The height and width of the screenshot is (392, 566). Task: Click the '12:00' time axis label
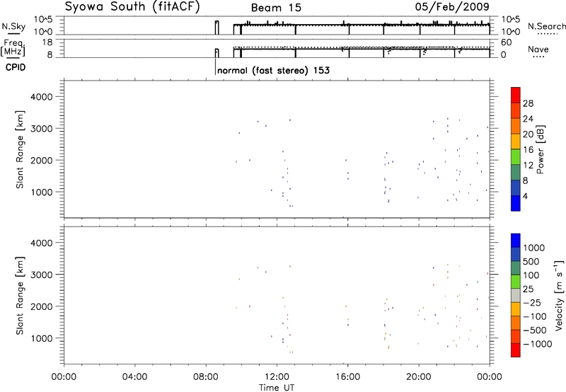tap(277, 377)
